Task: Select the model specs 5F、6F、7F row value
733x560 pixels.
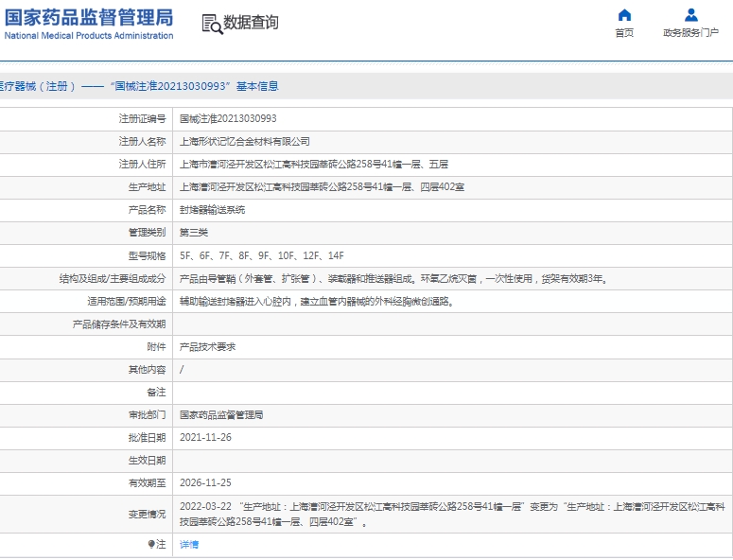Action: click(x=262, y=255)
